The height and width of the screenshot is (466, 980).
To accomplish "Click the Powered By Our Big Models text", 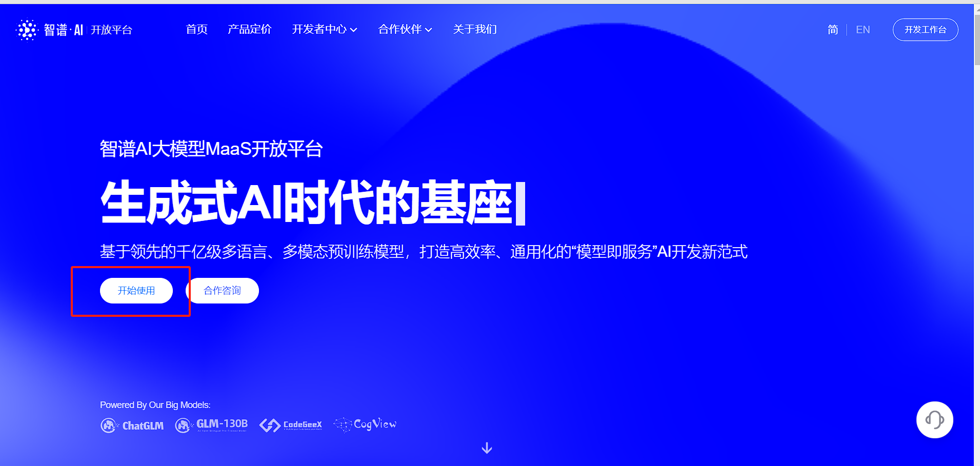I will pyautogui.click(x=155, y=405).
